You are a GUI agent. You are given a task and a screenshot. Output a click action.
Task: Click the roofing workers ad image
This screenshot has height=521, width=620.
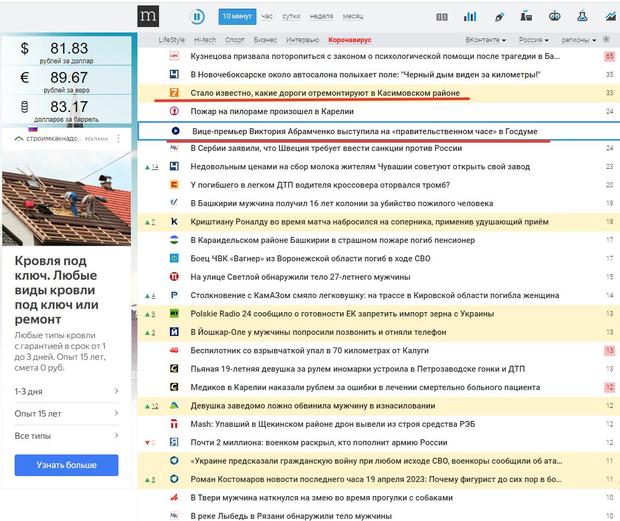(x=66, y=199)
